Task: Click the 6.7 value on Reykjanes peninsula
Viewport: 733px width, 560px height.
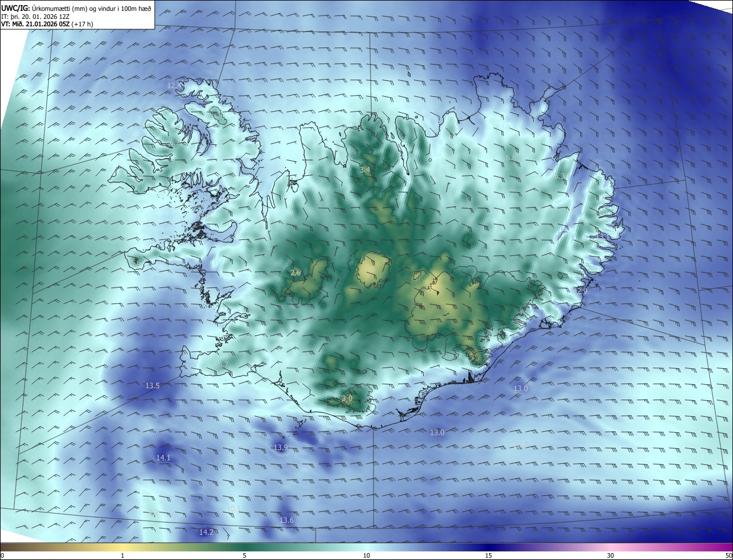Action: click(x=223, y=364)
